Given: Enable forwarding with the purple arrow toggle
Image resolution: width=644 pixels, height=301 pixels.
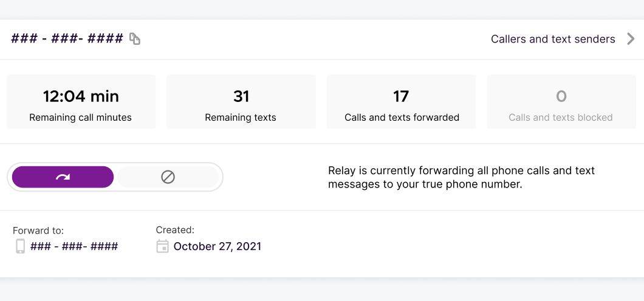Looking at the screenshot, I should point(63,177).
